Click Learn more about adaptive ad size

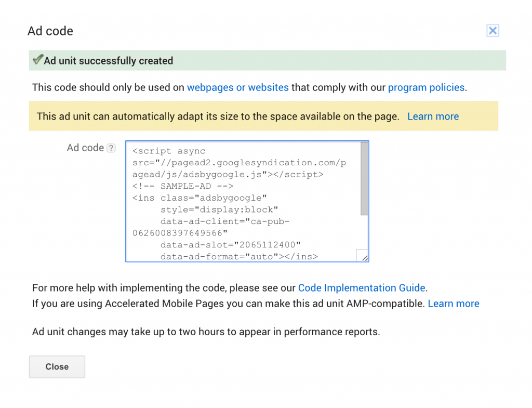(x=433, y=116)
